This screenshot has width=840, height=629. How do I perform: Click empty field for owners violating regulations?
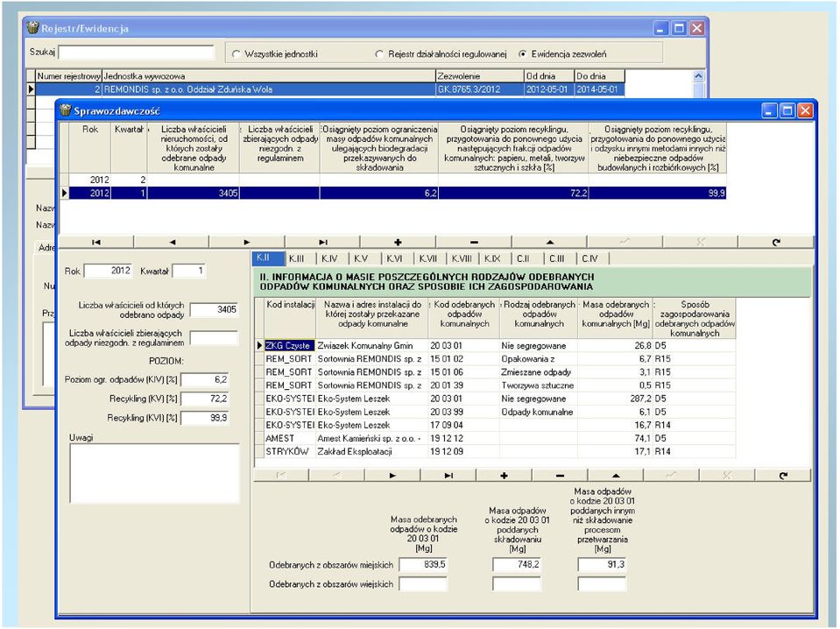(x=214, y=337)
